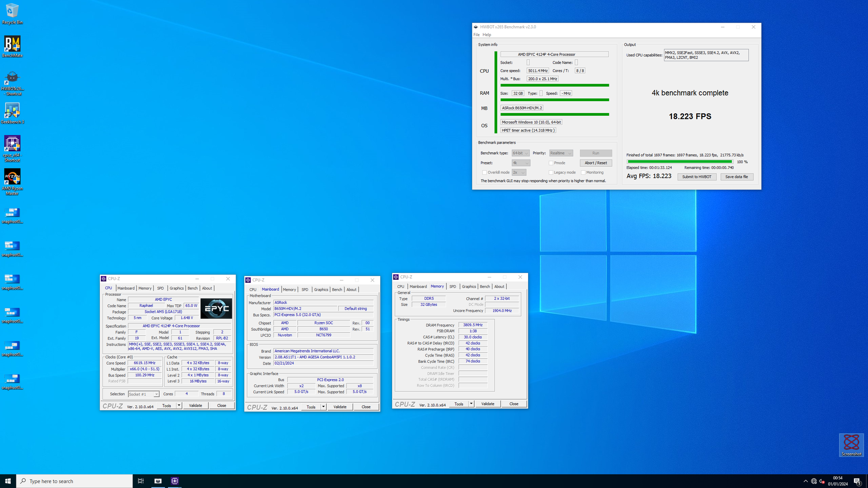The height and width of the screenshot is (488, 868).
Task: Open Task View on the taskbar
Action: [141, 481]
